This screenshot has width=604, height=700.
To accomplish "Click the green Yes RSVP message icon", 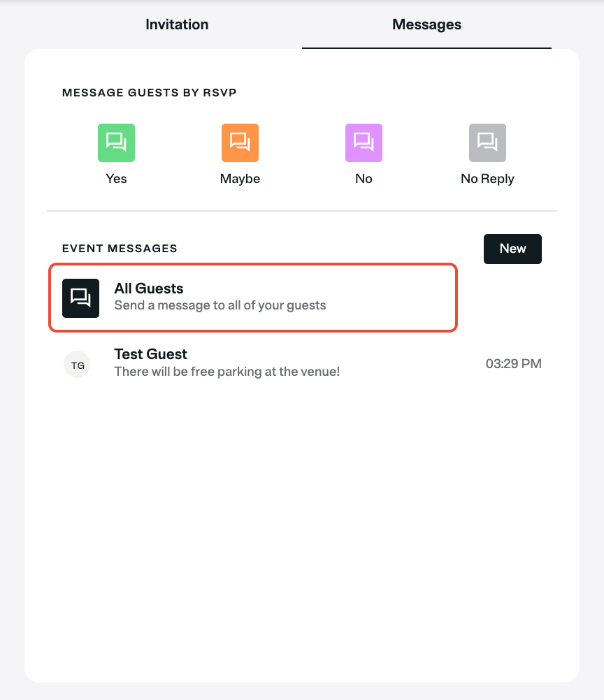I will pyautogui.click(x=116, y=143).
